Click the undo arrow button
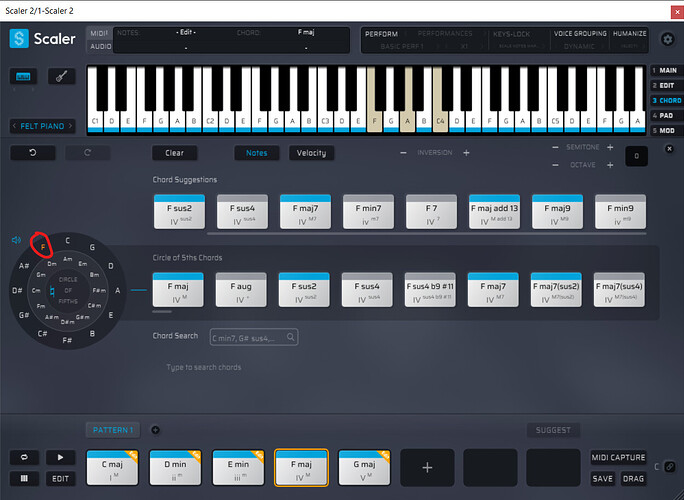Viewport: 684px width, 500px height. 33,153
